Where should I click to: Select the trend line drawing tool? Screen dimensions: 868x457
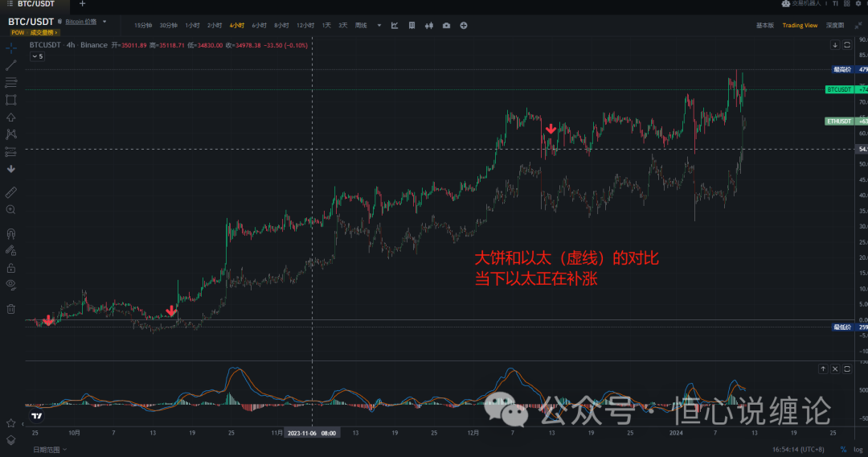10,65
